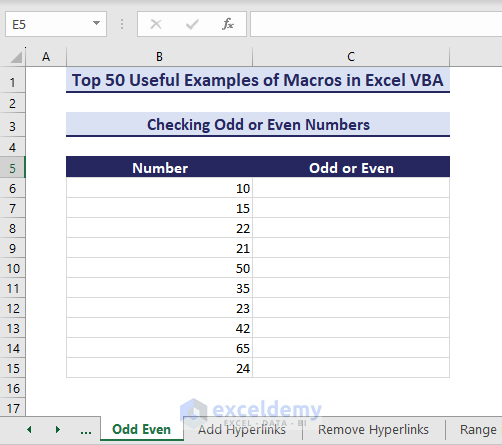Expand the Name Box dropdown arrow
502x445 pixels.
click(x=96, y=23)
